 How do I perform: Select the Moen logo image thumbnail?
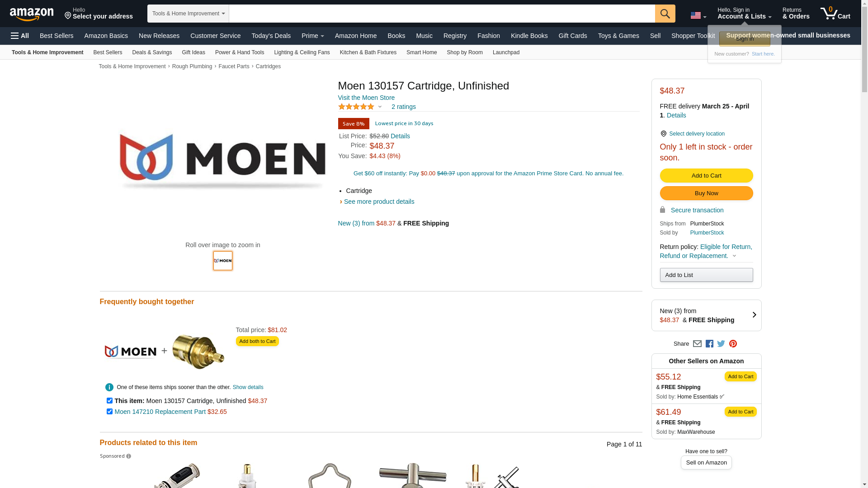(223, 261)
